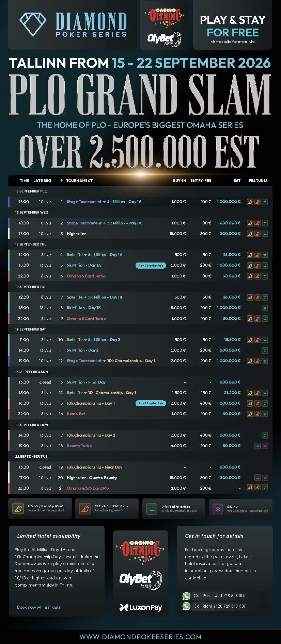
Task: Click the LuxonPay logo
Action: coord(141,607)
